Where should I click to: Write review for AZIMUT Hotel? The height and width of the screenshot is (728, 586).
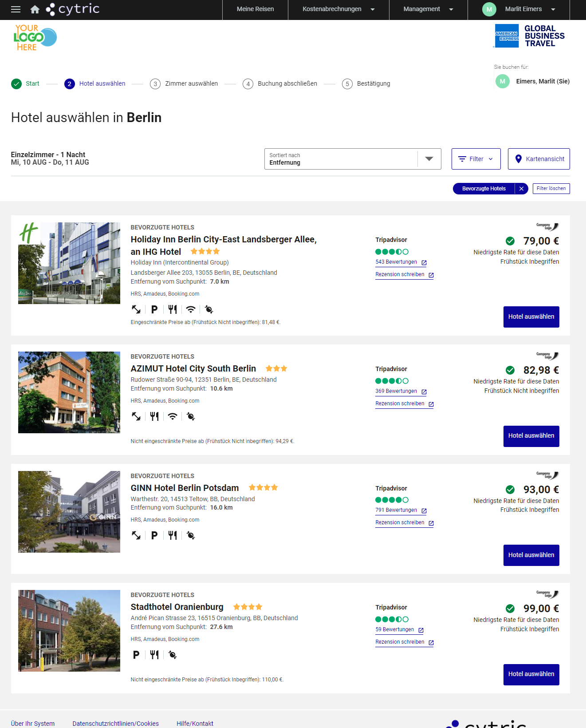[405, 404]
